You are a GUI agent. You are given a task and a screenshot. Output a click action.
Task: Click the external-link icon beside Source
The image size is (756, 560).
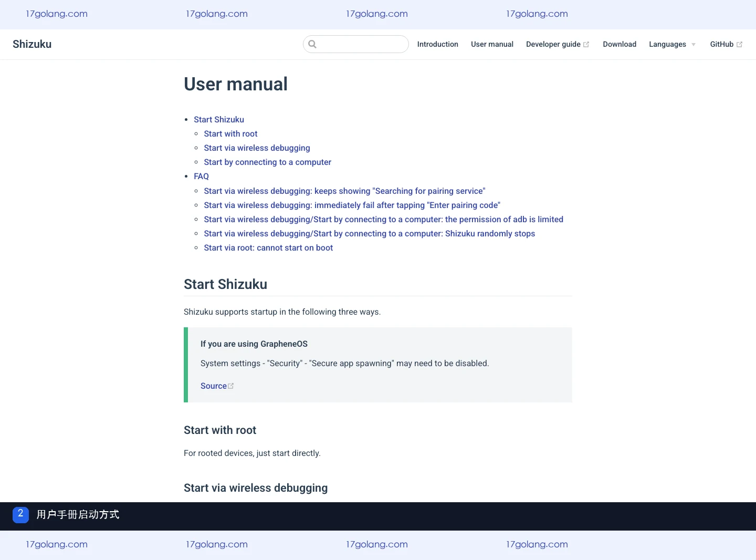(x=230, y=386)
